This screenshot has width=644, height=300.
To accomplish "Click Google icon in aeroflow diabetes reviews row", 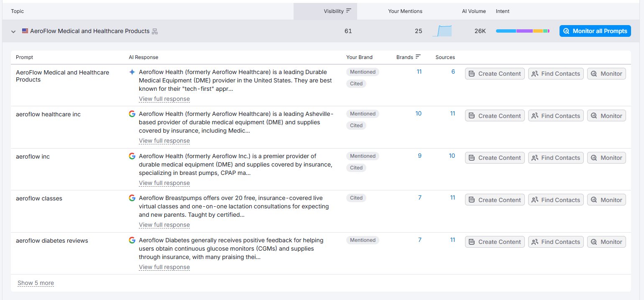I will coord(132,240).
